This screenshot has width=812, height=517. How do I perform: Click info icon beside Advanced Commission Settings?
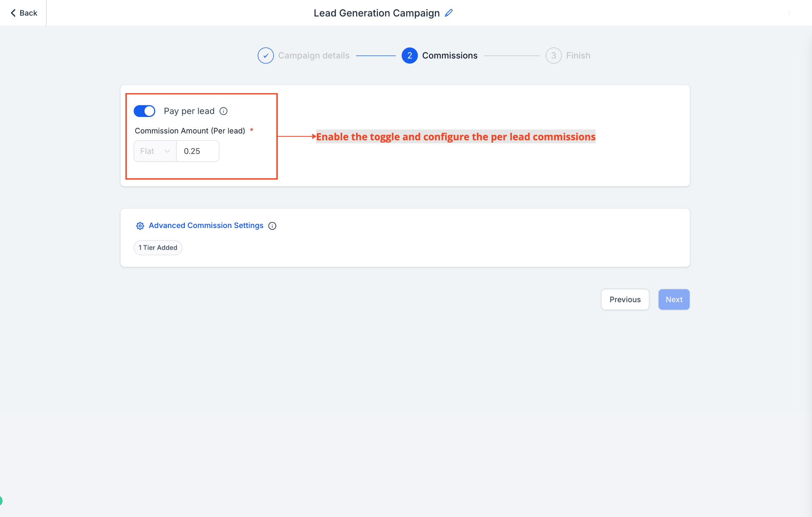[x=272, y=226]
